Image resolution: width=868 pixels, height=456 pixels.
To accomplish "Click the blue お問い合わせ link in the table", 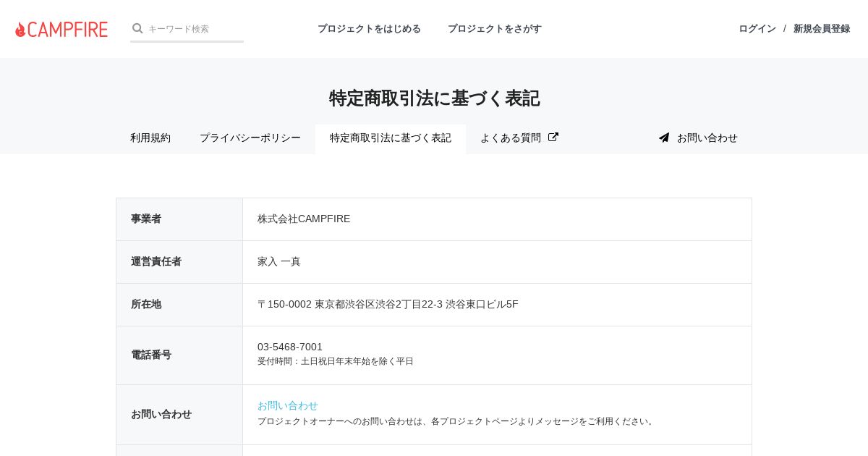I will pyautogui.click(x=288, y=405).
